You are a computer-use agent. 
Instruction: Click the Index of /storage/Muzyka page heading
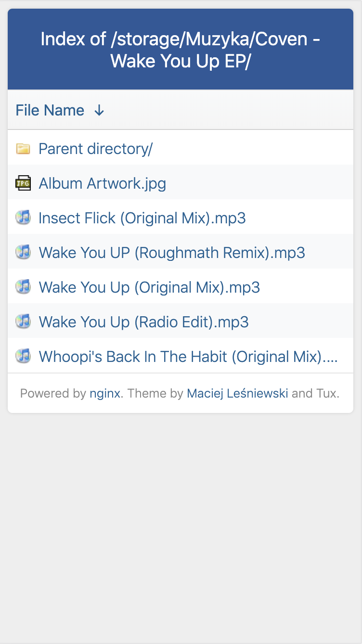pos(181,50)
